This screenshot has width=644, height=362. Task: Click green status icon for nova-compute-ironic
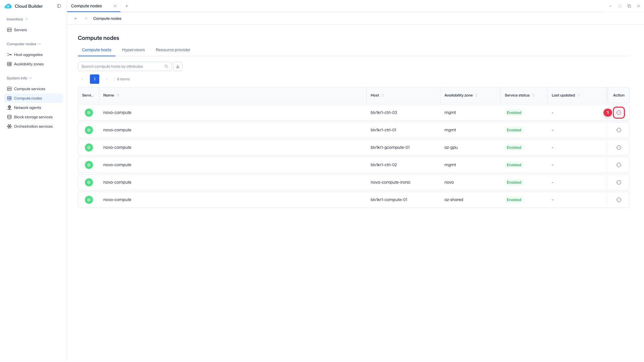(x=89, y=182)
